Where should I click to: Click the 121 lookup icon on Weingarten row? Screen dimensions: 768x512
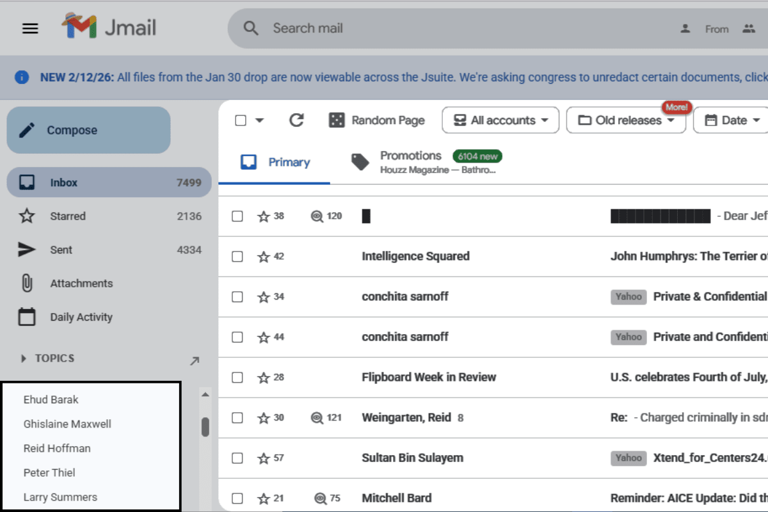pyautogui.click(x=317, y=418)
